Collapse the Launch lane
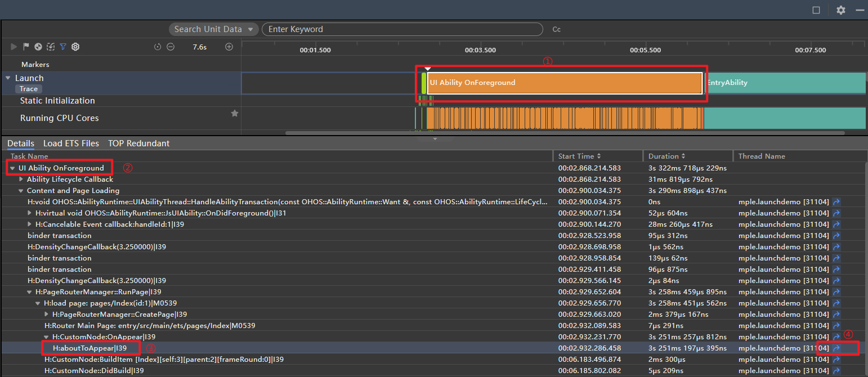Image resolution: width=868 pixels, height=377 pixels. (8, 78)
